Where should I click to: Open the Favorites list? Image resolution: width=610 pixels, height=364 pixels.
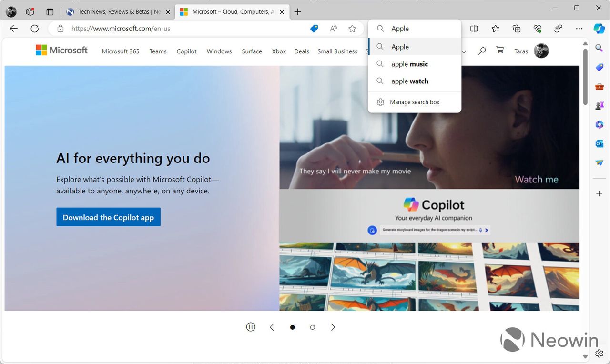(x=496, y=29)
